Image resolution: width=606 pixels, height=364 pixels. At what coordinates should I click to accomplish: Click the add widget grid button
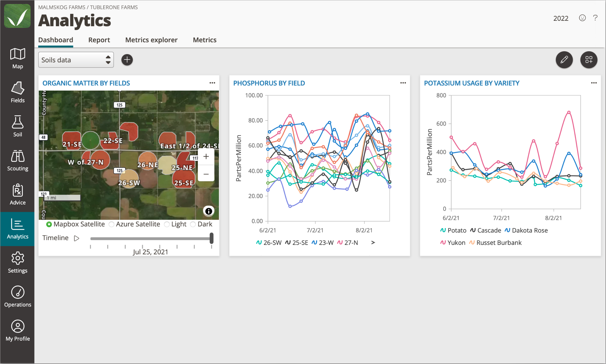tap(589, 60)
